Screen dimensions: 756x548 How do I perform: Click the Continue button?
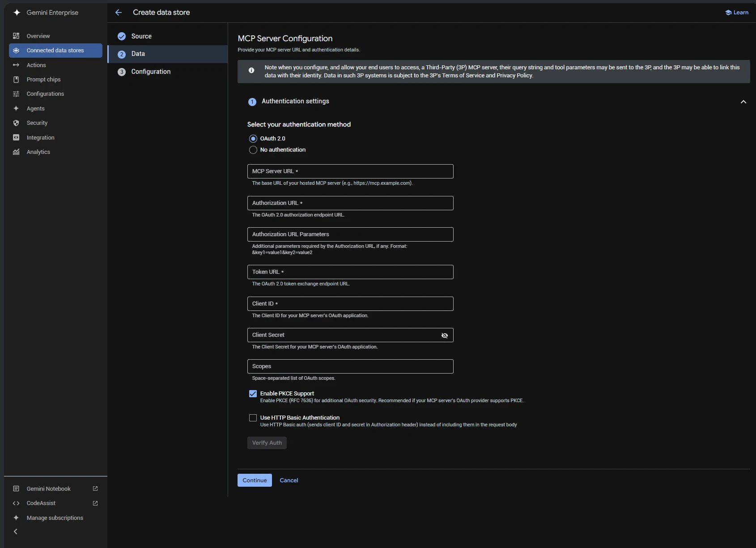click(x=255, y=480)
